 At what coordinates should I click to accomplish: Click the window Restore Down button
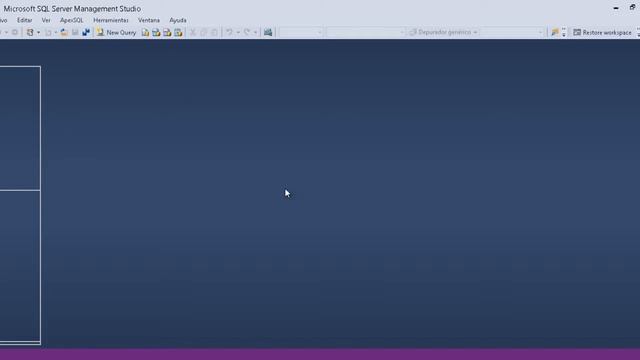pyautogui.click(x=632, y=8)
